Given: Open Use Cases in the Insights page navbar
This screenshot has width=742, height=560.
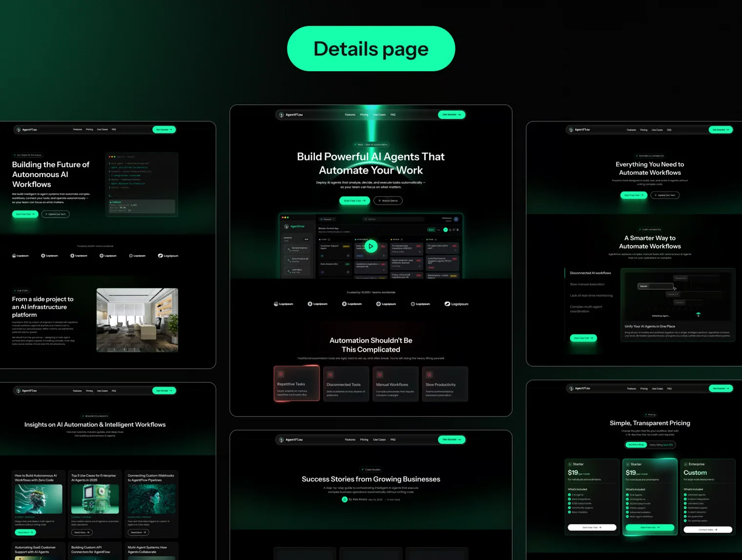Looking at the screenshot, I should pyautogui.click(x=103, y=391).
